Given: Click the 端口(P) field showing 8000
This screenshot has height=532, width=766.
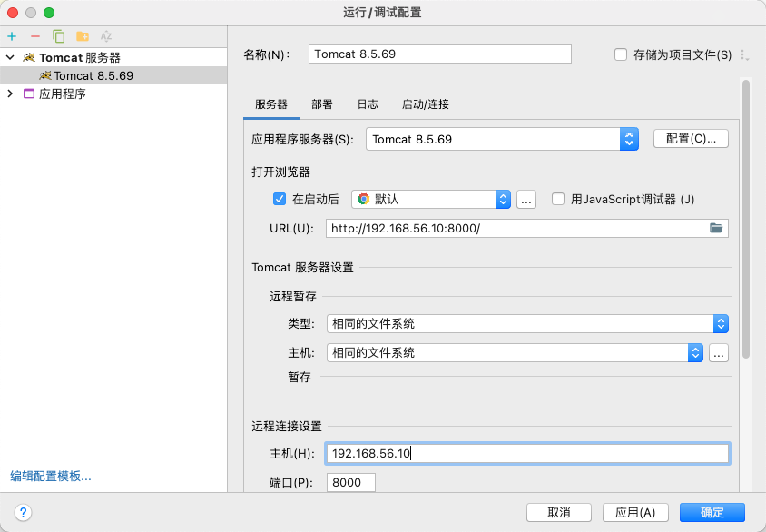Looking at the screenshot, I should tap(350, 483).
